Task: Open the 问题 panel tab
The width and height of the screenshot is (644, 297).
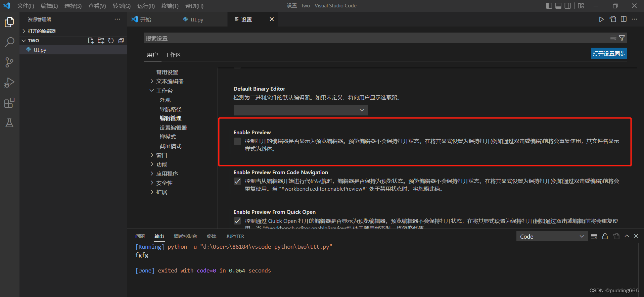Action: [x=140, y=236]
